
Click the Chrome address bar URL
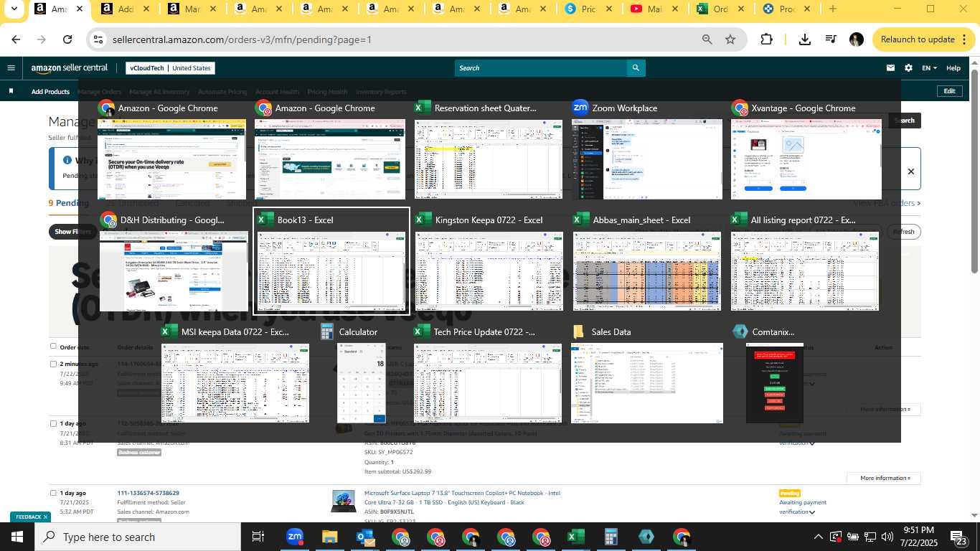242,39
